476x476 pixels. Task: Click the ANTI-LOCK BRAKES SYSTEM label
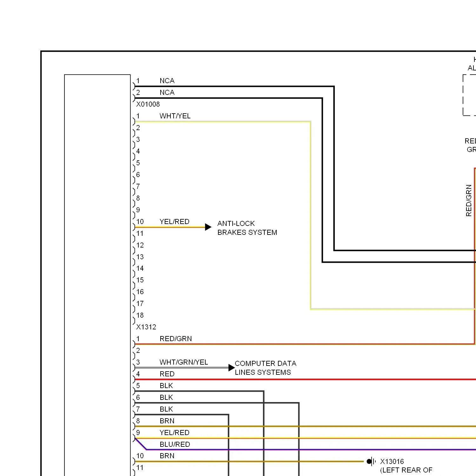click(247, 228)
